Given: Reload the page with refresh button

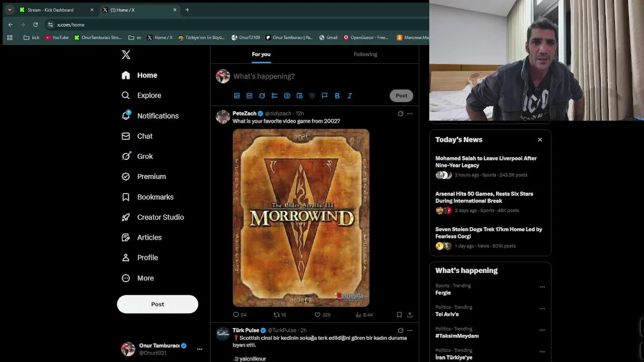Looking at the screenshot, I should click(35, 25).
